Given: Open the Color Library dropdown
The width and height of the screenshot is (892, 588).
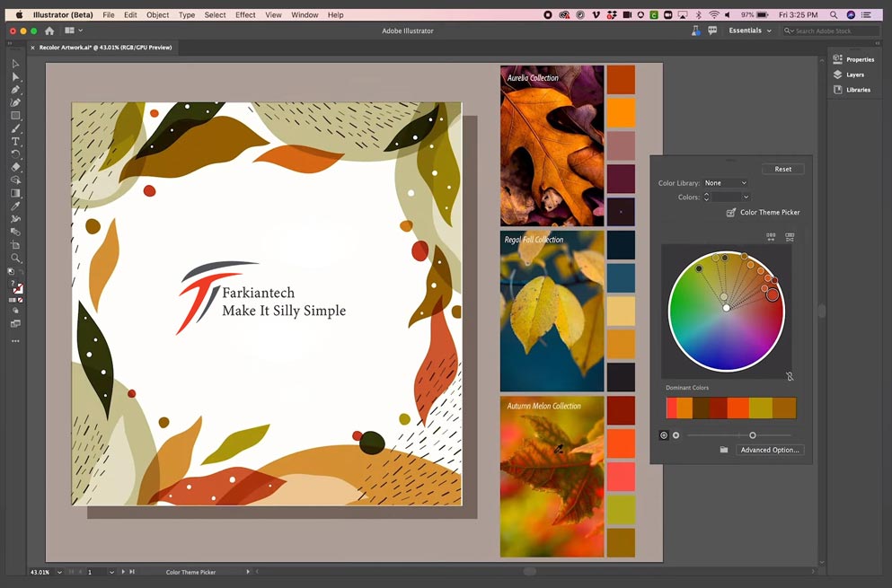Looking at the screenshot, I should [x=726, y=183].
